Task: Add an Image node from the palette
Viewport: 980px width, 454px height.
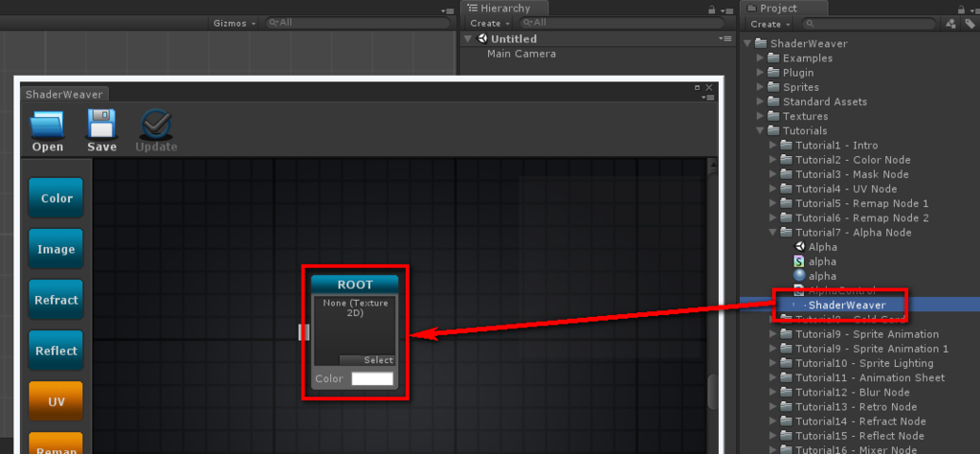Action: pyautogui.click(x=56, y=249)
